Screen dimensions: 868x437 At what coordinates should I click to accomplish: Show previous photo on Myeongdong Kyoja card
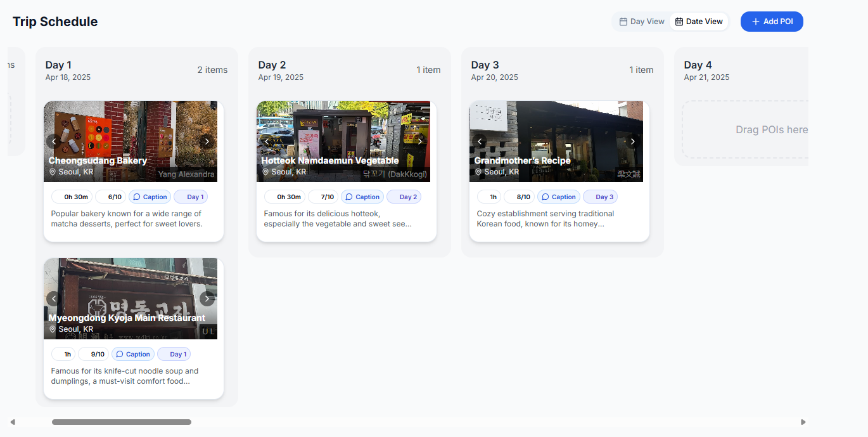tap(54, 299)
